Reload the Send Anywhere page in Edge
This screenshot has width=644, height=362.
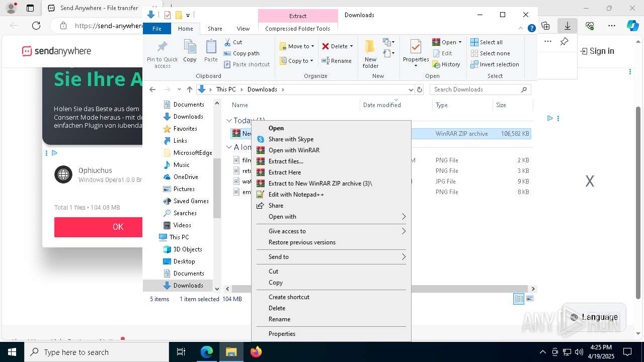point(36,26)
